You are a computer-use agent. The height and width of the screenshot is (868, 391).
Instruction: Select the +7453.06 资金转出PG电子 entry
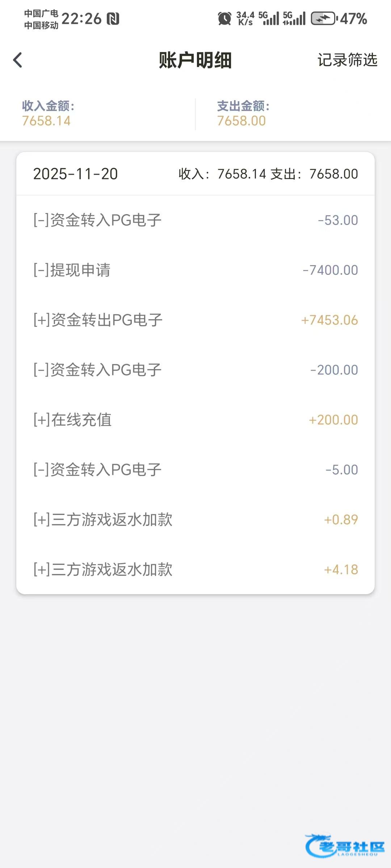(x=195, y=320)
